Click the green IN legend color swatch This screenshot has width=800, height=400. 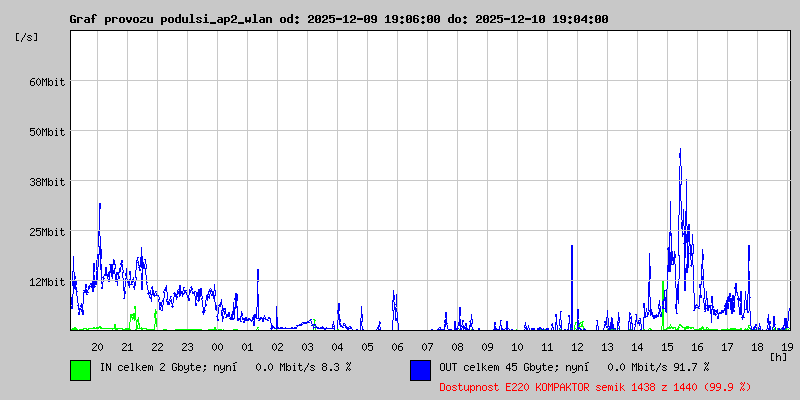[x=81, y=370]
